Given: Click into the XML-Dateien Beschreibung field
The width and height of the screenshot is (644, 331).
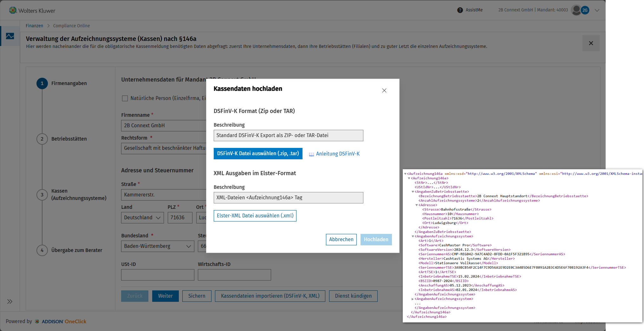Looking at the screenshot, I should coord(288,198).
